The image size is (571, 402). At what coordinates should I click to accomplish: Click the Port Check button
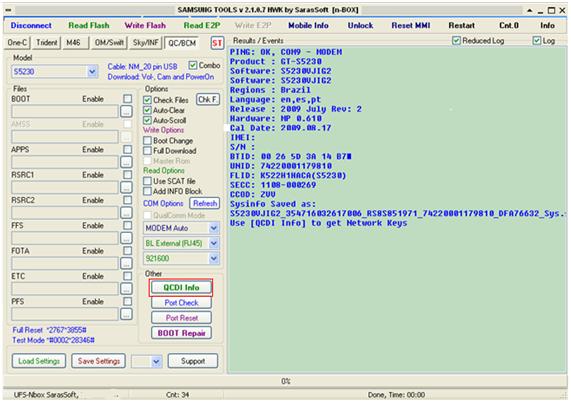181,303
